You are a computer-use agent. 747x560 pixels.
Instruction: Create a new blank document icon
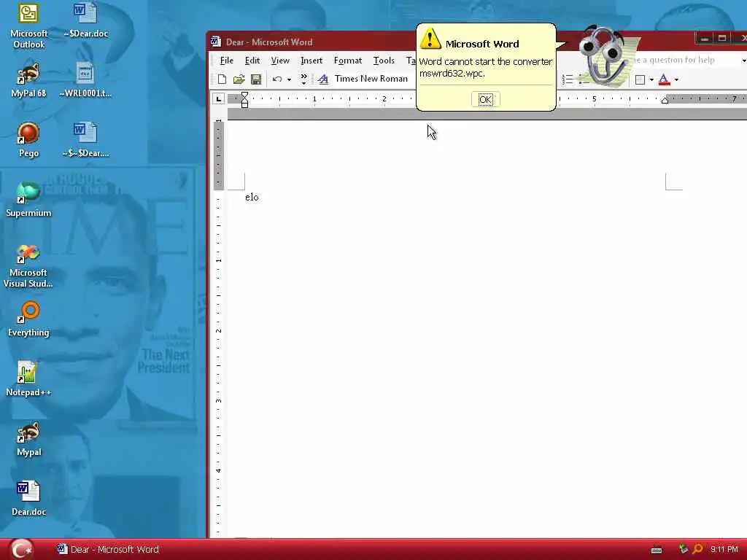[x=222, y=79]
